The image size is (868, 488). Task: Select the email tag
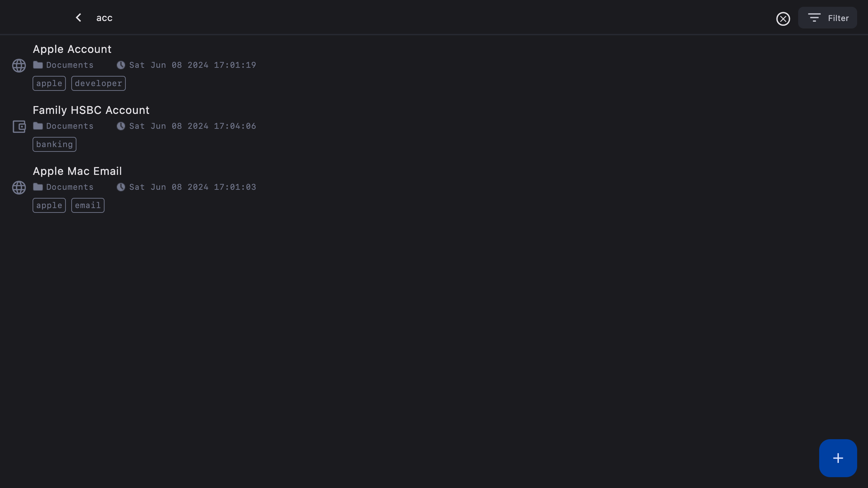(x=88, y=206)
